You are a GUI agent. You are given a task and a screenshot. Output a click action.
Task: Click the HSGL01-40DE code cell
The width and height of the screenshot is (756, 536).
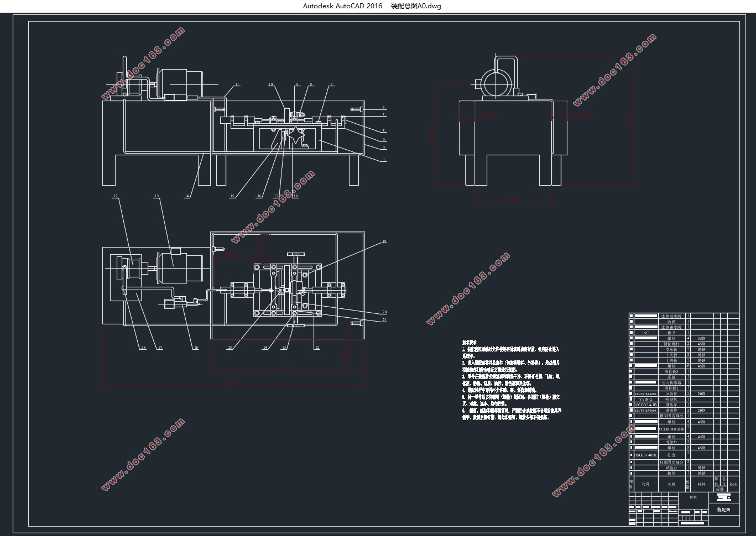click(x=645, y=455)
